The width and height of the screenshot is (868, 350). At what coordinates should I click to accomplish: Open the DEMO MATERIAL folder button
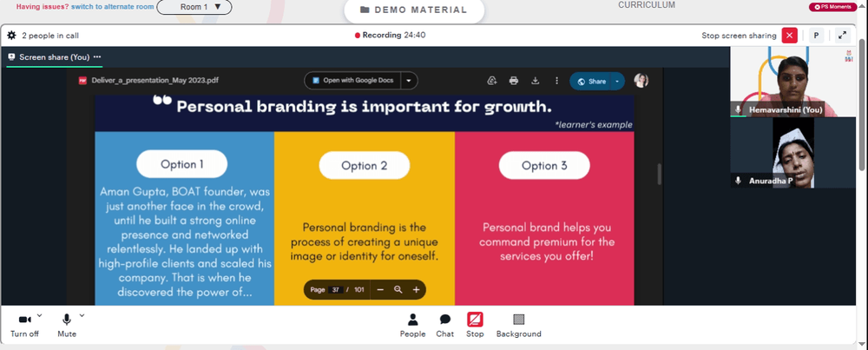coord(414,10)
